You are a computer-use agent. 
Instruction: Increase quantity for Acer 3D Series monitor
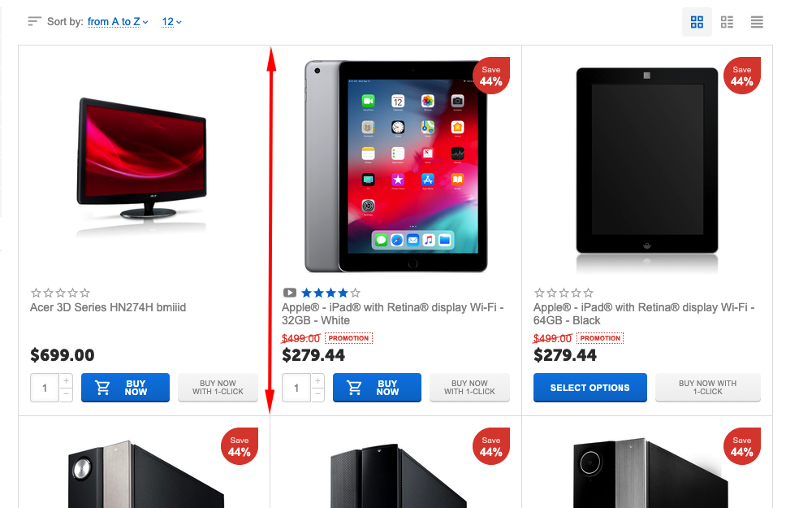[66, 381]
